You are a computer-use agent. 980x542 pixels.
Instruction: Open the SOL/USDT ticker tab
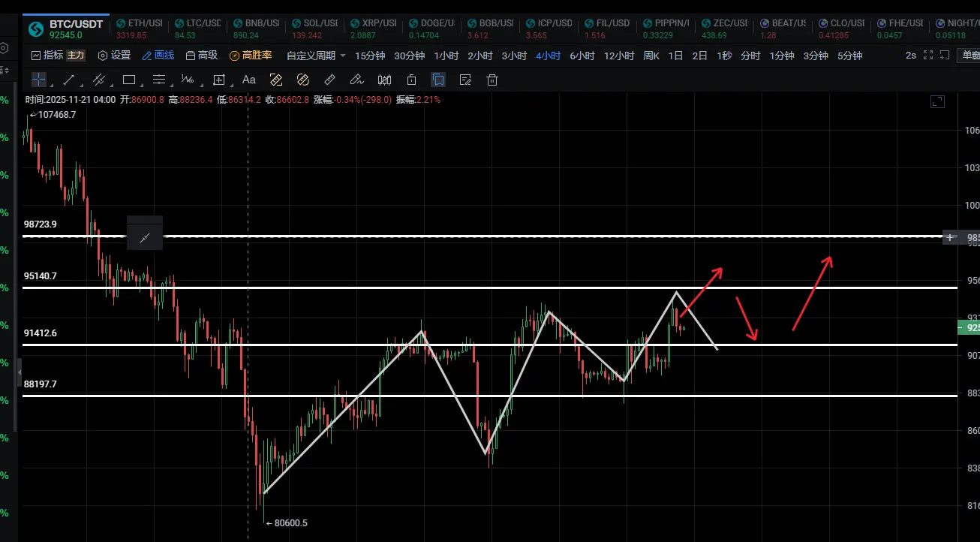coord(315,29)
